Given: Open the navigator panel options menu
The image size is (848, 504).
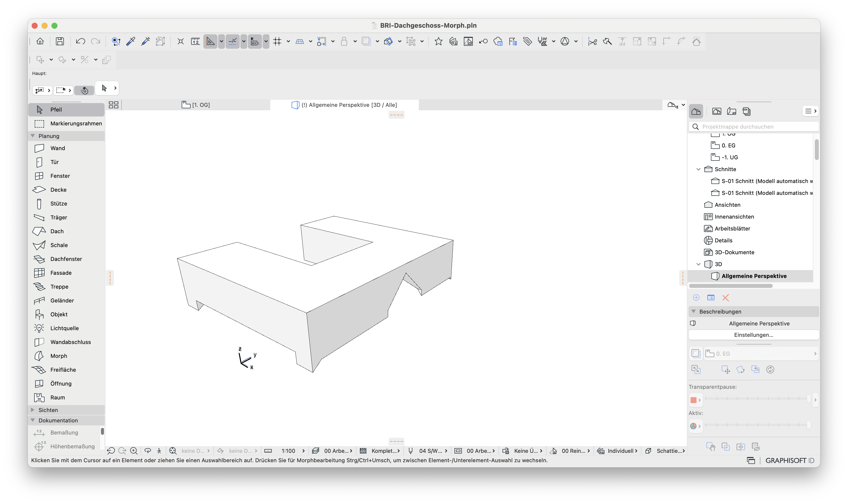Looking at the screenshot, I should [x=810, y=111].
